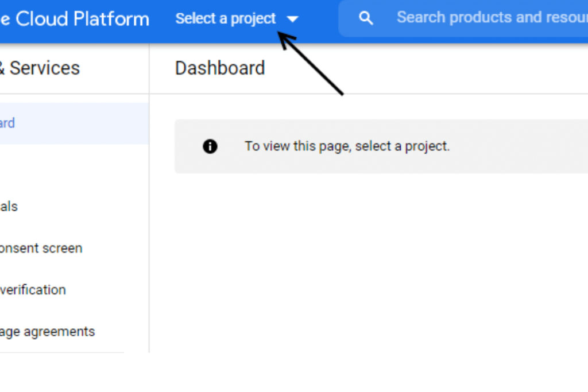Open the OAuth consent screen section
Screen dimensions: 588x392
pyautogui.click(x=41, y=248)
